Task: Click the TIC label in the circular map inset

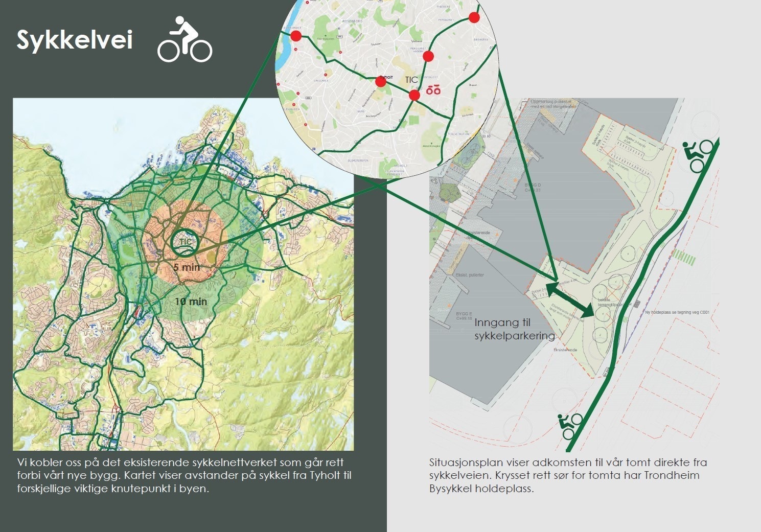Action: point(411,80)
